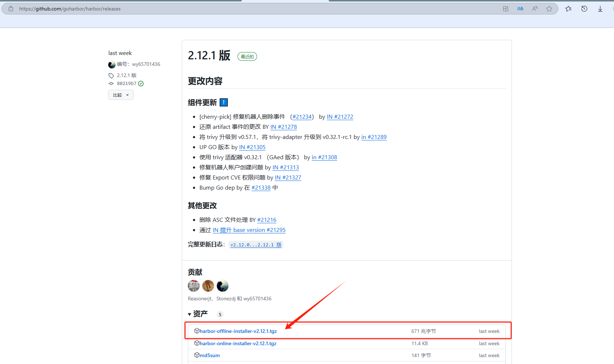This screenshot has width=614, height=364.
Task: Open the 比较 compare dropdown
Action: coord(121,95)
